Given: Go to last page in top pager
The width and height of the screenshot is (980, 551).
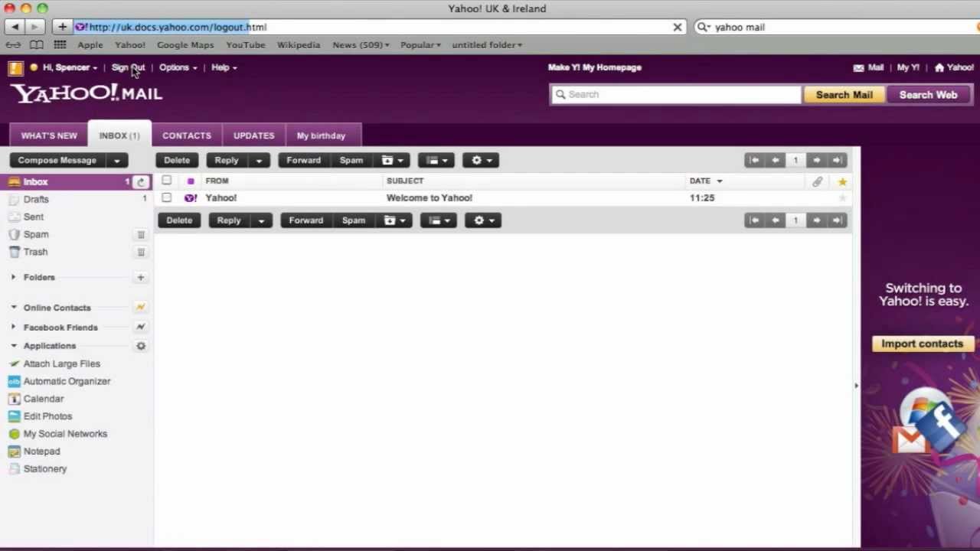Looking at the screenshot, I should pyautogui.click(x=837, y=160).
